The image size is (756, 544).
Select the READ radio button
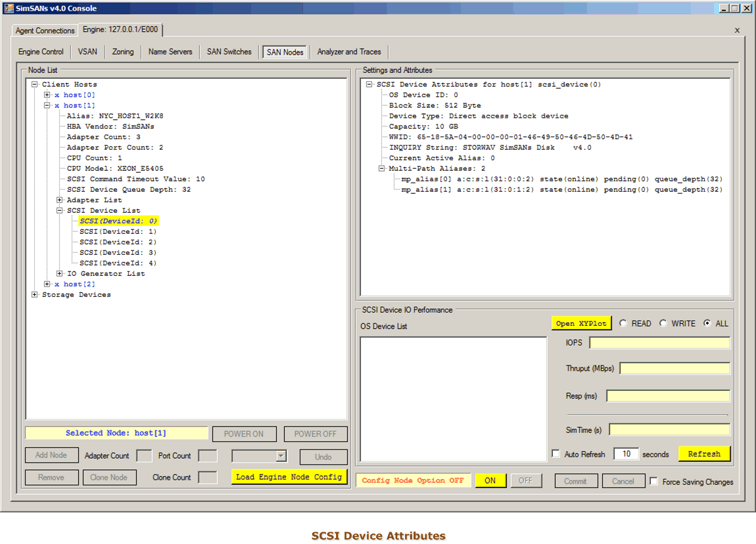coord(623,323)
